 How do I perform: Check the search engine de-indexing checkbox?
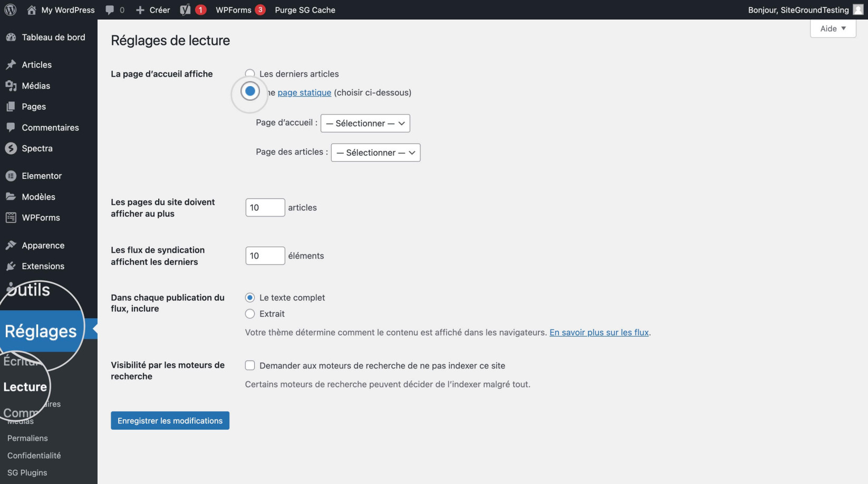[x=250, y=365]
